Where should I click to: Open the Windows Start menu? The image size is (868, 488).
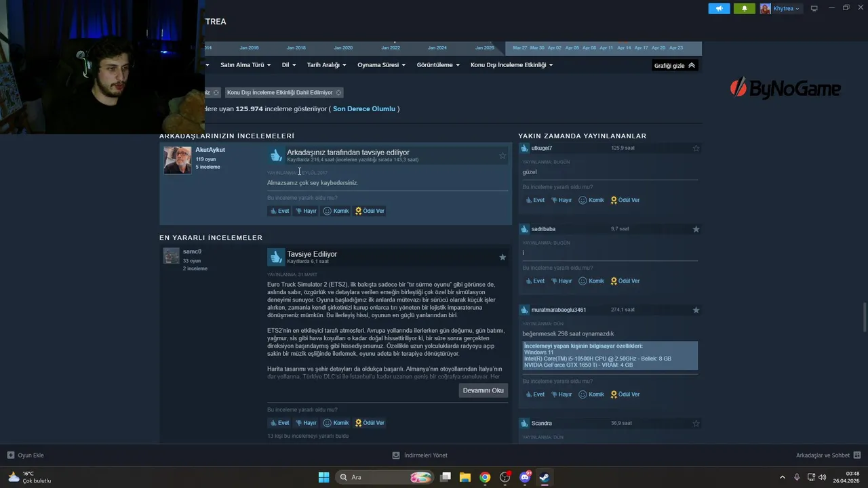[323, 477]
